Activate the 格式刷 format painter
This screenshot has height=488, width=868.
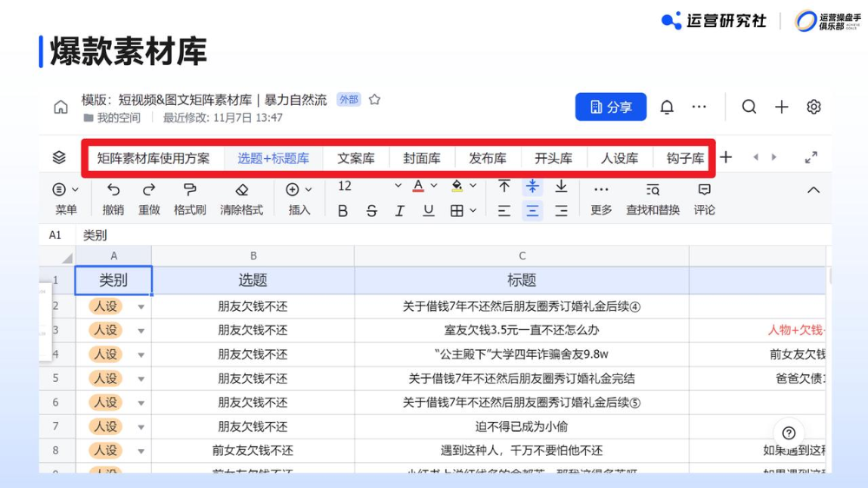coord(190,198)
